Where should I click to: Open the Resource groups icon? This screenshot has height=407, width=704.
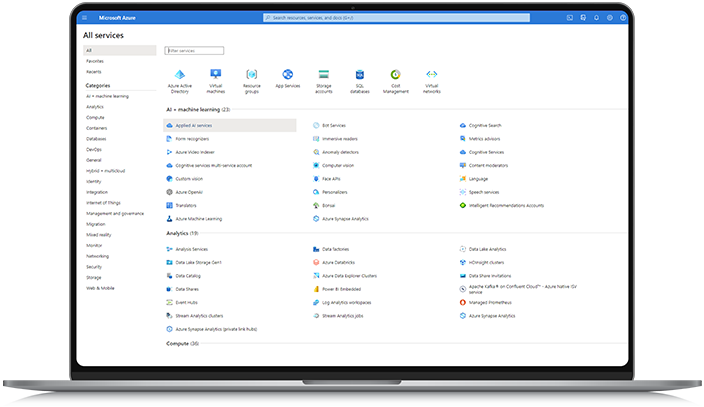[252, 74]
